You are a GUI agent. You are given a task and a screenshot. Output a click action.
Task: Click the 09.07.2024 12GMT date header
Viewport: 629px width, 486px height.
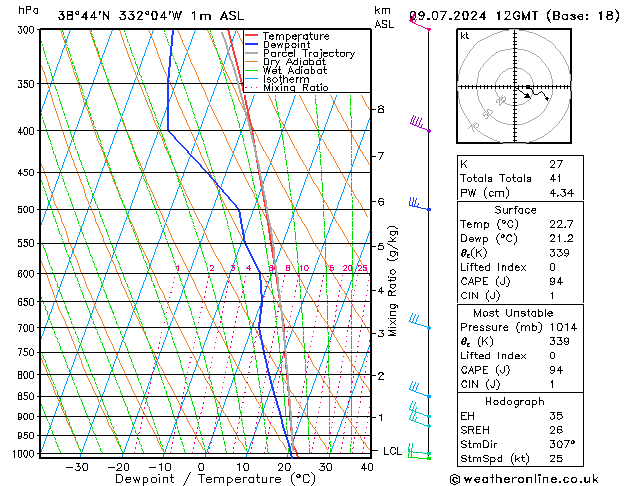click(x=473, y=16)
